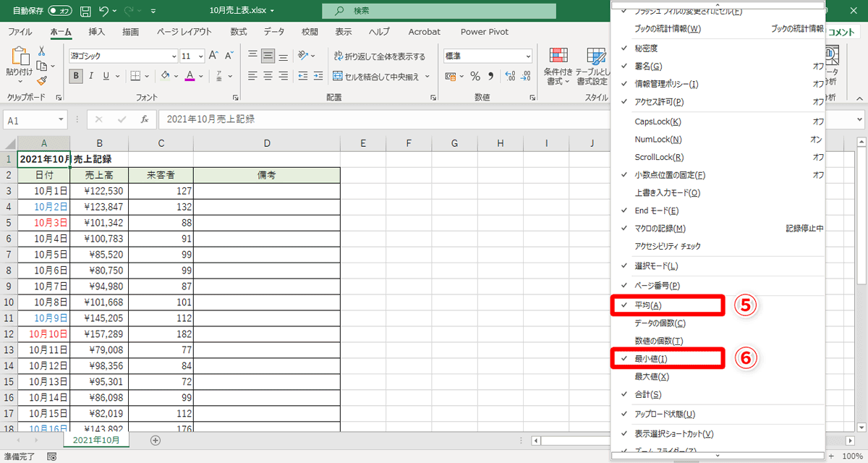Click Decrease Font Size icon
Screen dimensions: 868x463
click(x=229, y=56)
